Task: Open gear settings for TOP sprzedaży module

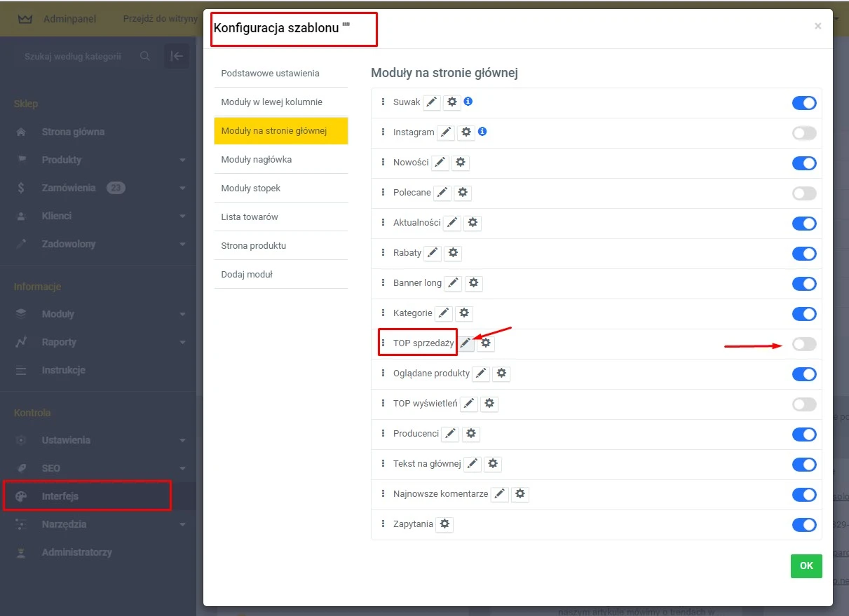Action: pos(486,343)
